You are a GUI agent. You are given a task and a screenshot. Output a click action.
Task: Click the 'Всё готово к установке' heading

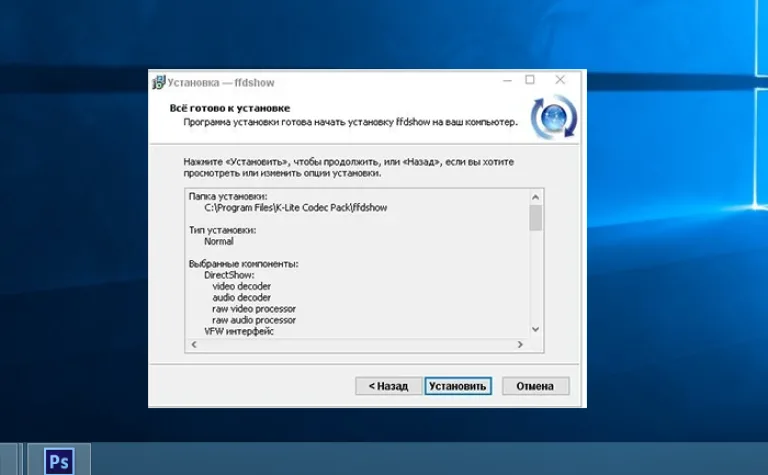coord(230,108)
